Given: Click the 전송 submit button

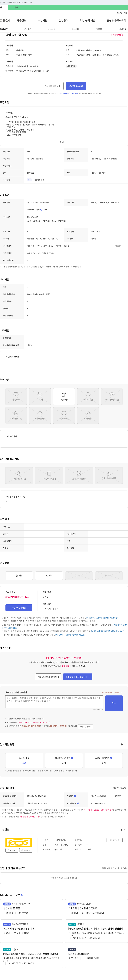Looking at the screenshot, I should point(114,703).
